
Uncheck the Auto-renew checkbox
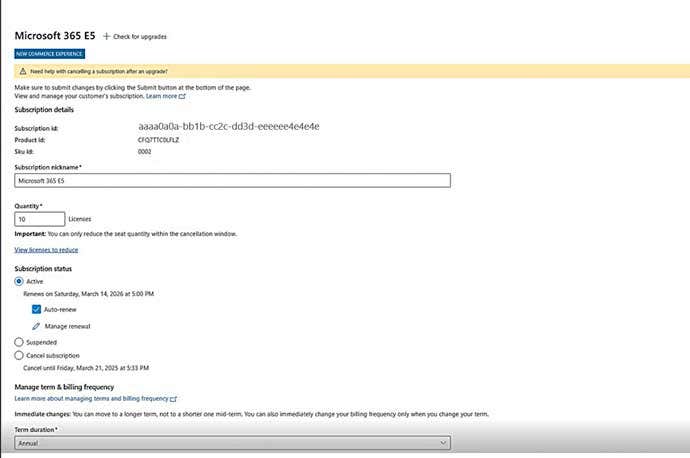click(37, 310)
